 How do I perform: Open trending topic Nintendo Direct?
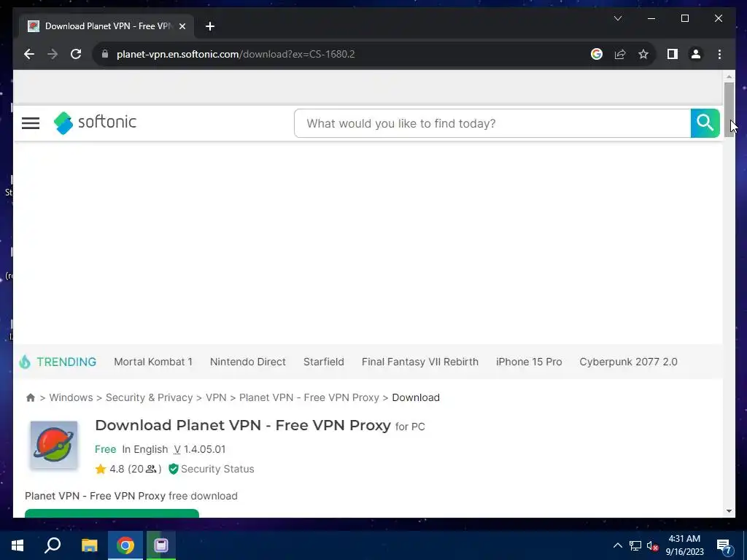point(248,362)
